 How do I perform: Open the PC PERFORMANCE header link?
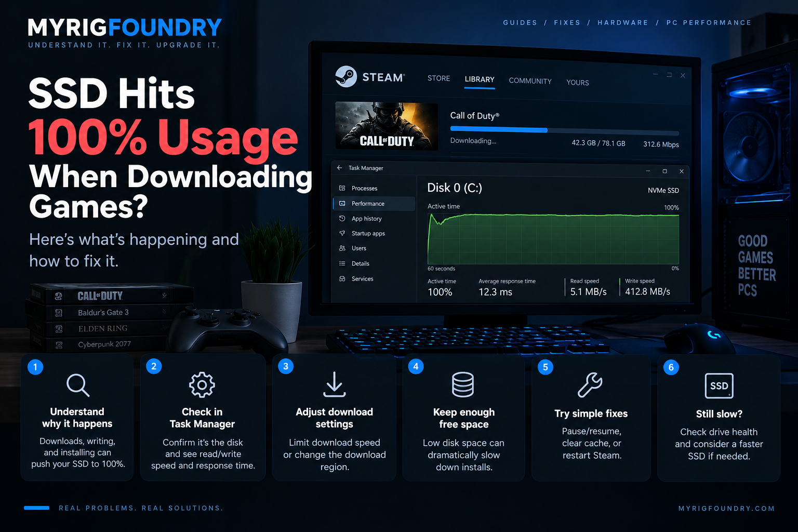(709, 23)
